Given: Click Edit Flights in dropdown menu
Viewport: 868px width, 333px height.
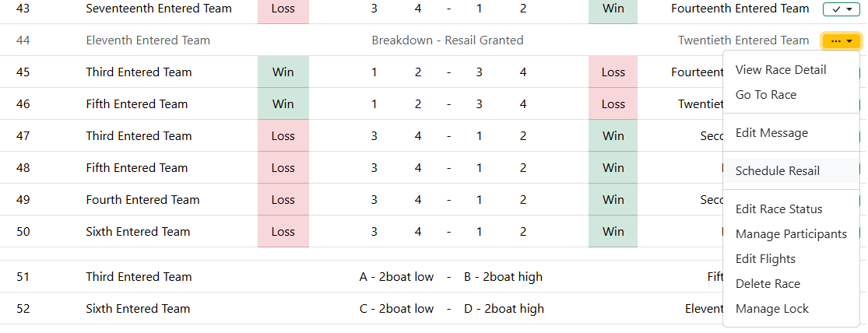Looking at the screenshot, I should 765,259.
